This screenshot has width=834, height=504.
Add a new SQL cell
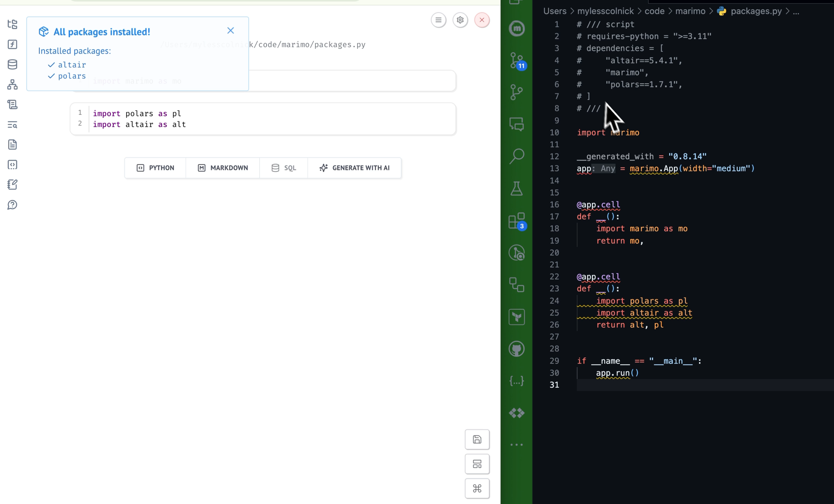[x=284, y=168]
